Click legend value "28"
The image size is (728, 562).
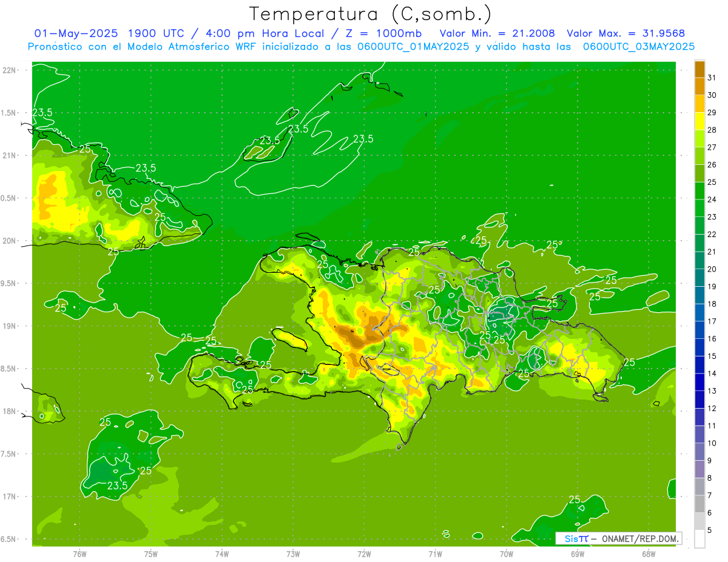[x=711, y=130]
